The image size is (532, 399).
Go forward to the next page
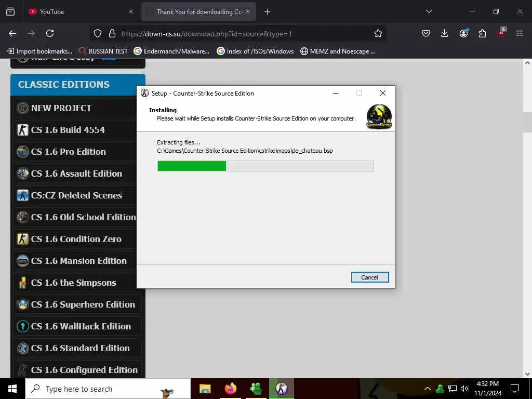coord(31,33)
